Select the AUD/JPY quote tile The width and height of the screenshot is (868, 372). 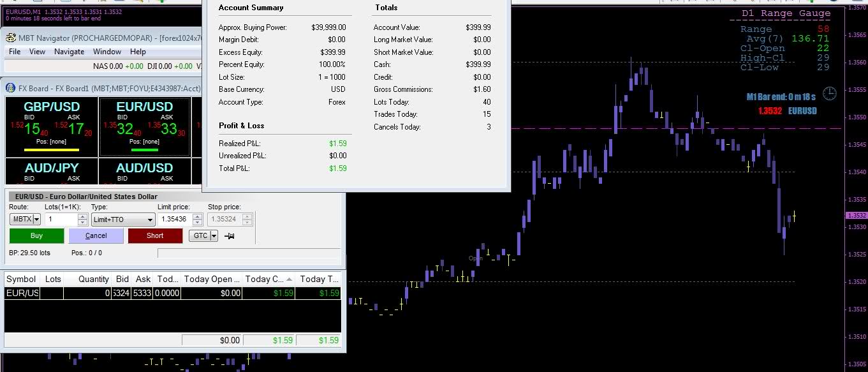point(52,172)
